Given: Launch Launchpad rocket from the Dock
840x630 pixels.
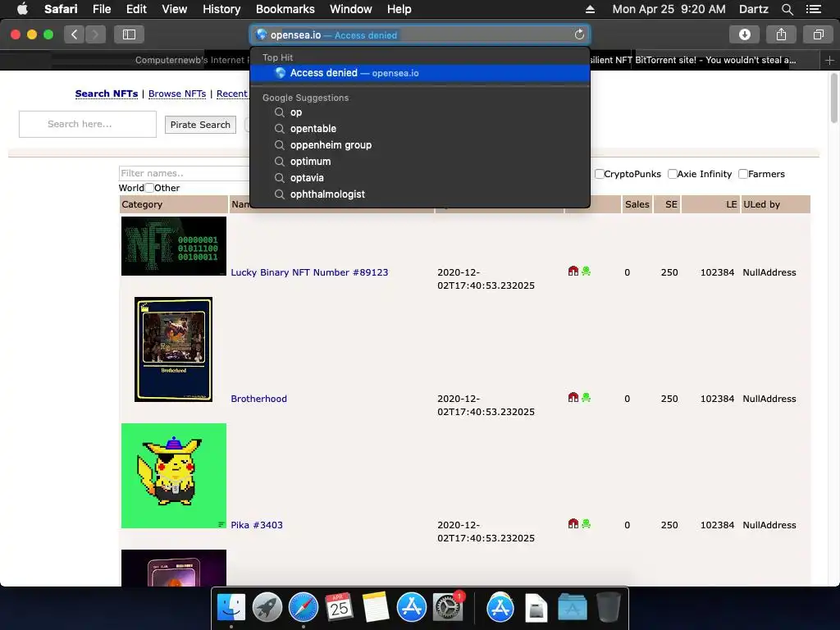Looking at the screenshot, I should tap(267, 607).
